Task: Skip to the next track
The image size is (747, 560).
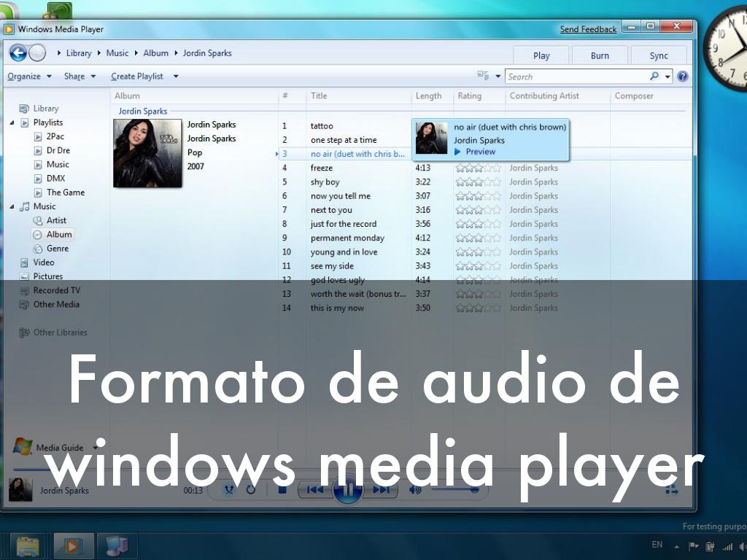Action: 381,490
